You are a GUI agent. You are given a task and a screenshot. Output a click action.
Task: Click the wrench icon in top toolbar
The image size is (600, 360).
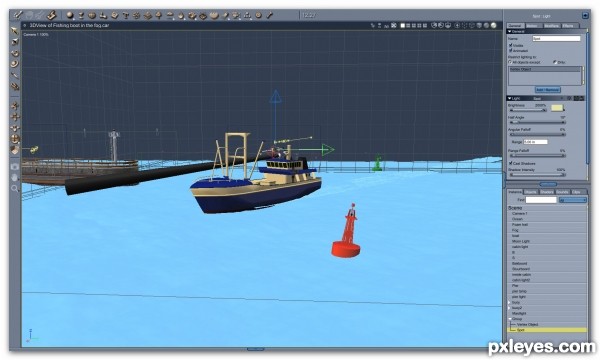click(x=269, y=15)
